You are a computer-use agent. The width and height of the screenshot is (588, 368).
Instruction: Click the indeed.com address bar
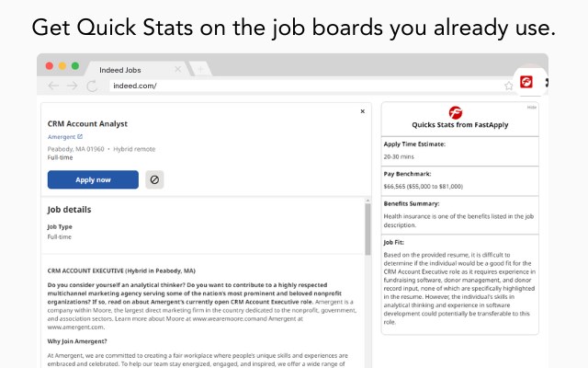tap(303, 86)
